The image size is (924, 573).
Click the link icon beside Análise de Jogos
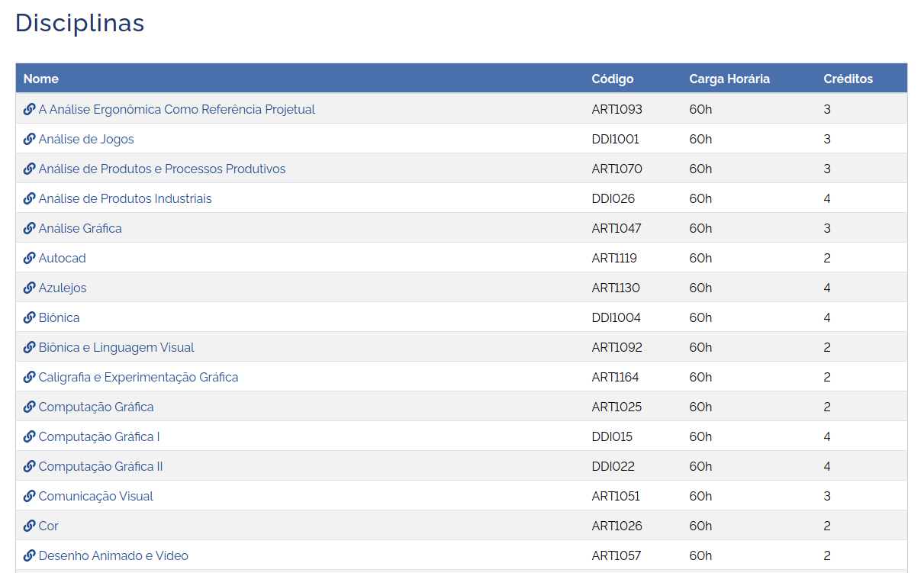click(x=30, y=139)
